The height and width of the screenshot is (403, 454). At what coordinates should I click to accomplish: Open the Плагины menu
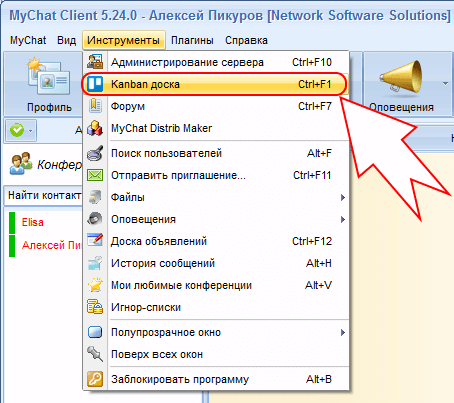coord(192,40)
